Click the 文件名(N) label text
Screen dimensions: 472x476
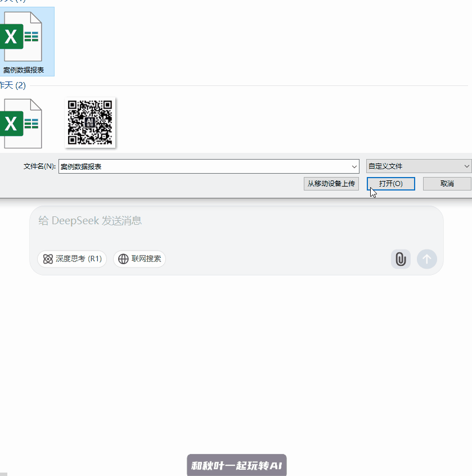39,167
